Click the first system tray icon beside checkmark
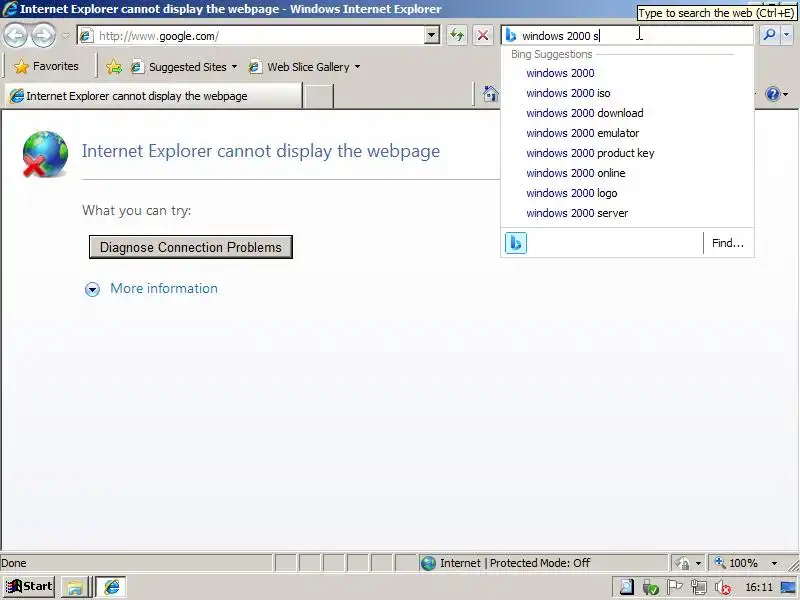Screen dimensions: 800x600 pyautogui.click(x=626, y=587)
